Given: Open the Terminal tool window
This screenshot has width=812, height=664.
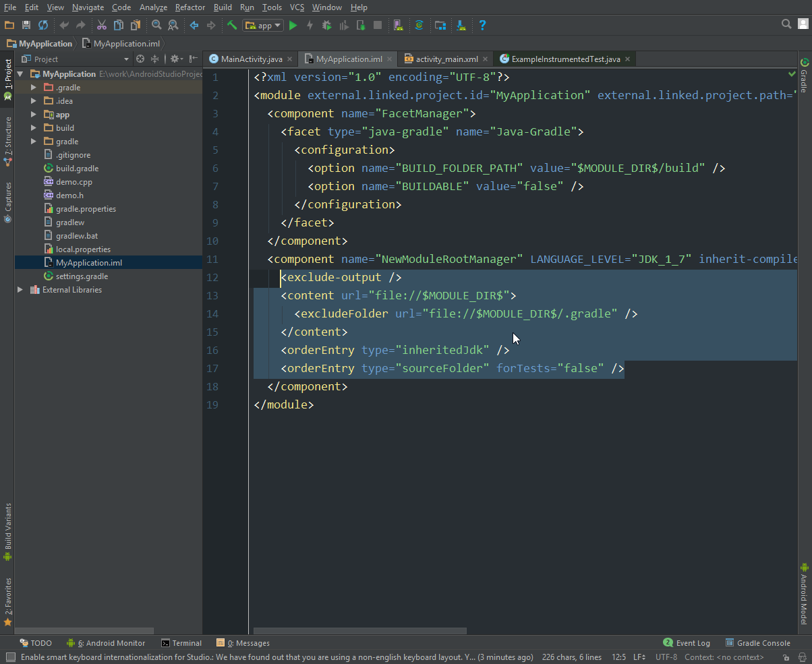Looking at the screenshot, I should (181, 643).
